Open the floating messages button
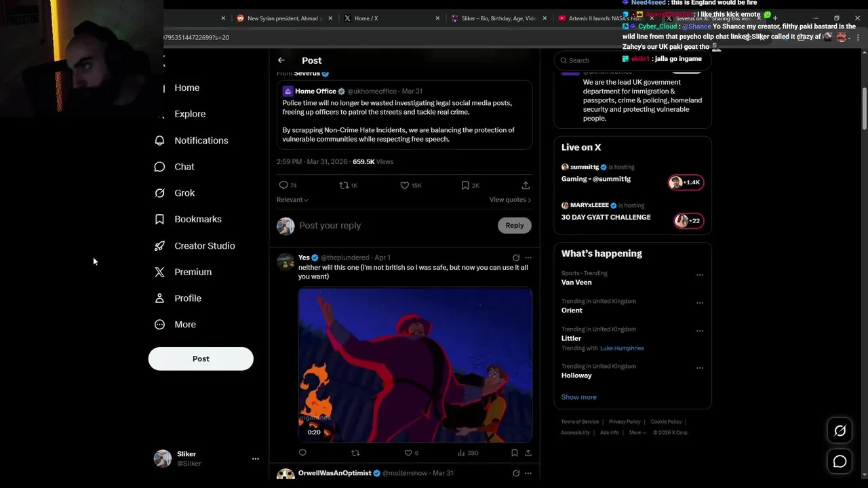This screenshot has width=868, height=488. tap(840, 462)
